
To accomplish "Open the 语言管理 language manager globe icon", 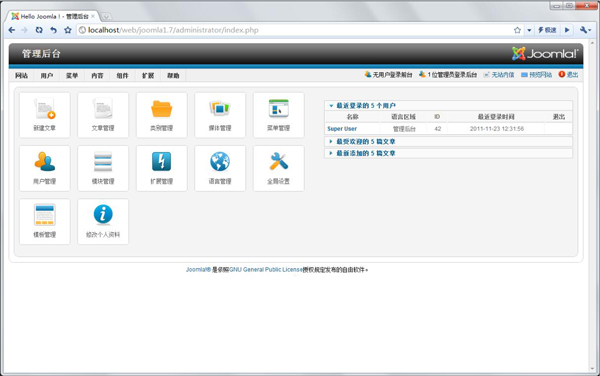I will (x=220, y=168).
